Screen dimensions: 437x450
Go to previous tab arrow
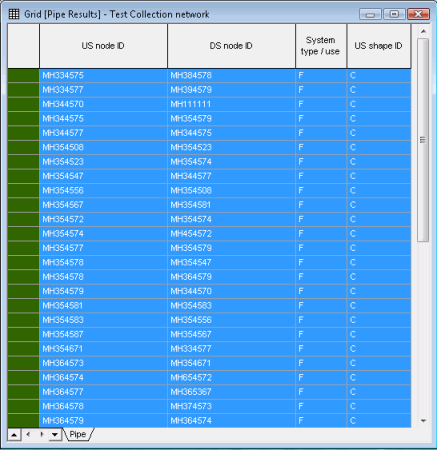[x=28, y=434]
